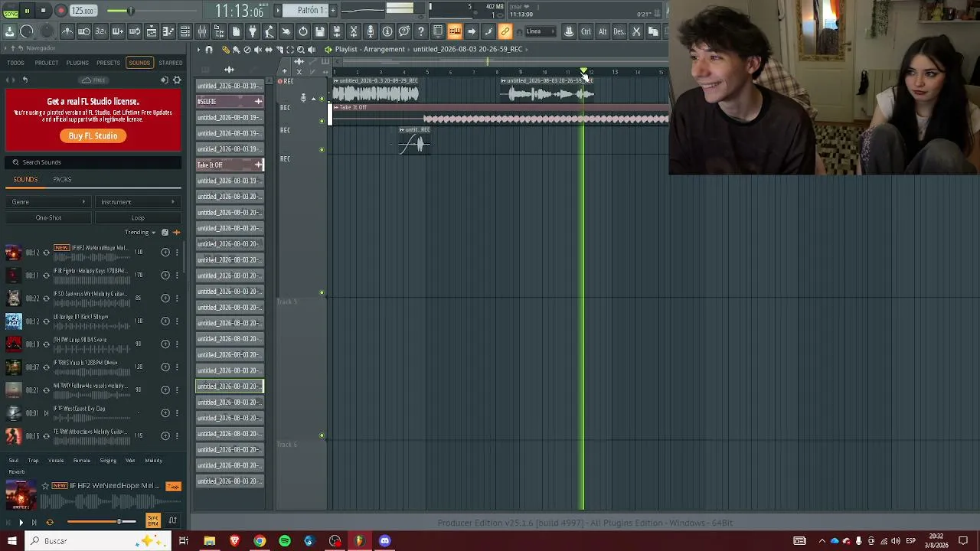Screen dimensions: 980x551
Task: Open the plugin picker plug icon
Action: click(x=253, y=31)
